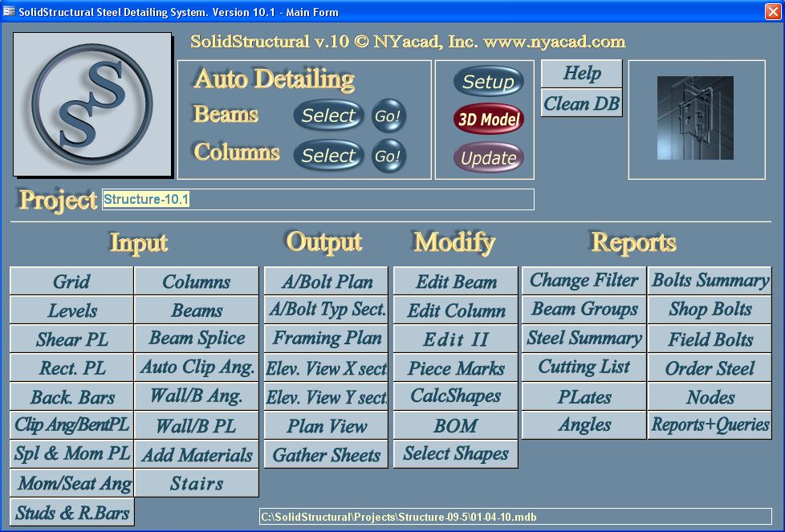This screenshot has width=785, height=532.
Task: Open Order Steel report
Action: coord(710,368)
